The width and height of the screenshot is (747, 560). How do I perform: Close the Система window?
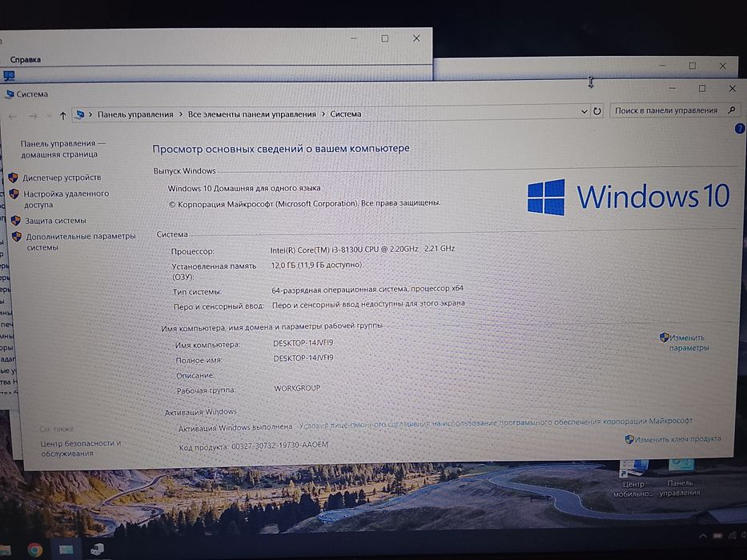click(x=733, y=88)
